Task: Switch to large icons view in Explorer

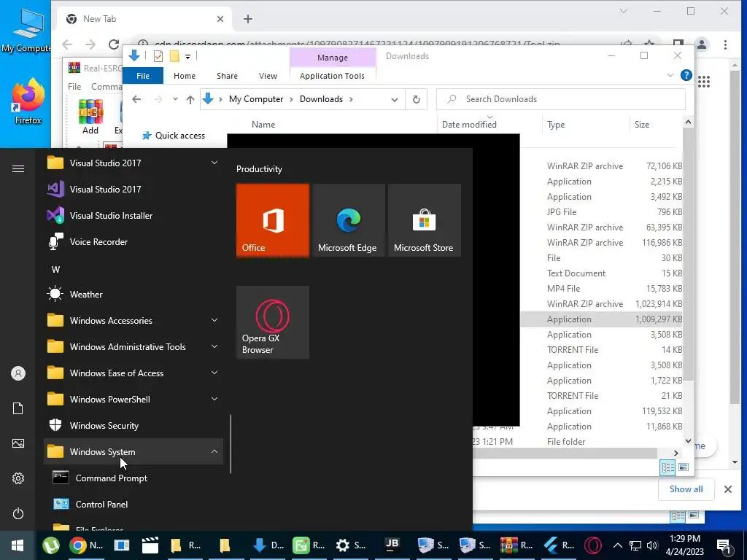Action: [x=684, y=467]
